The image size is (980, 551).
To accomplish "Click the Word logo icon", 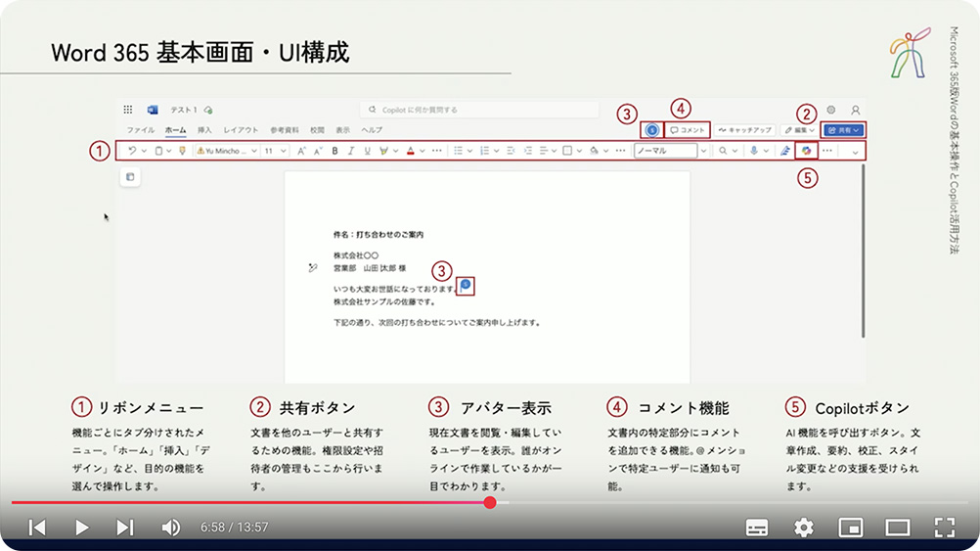I will [153, 110].
